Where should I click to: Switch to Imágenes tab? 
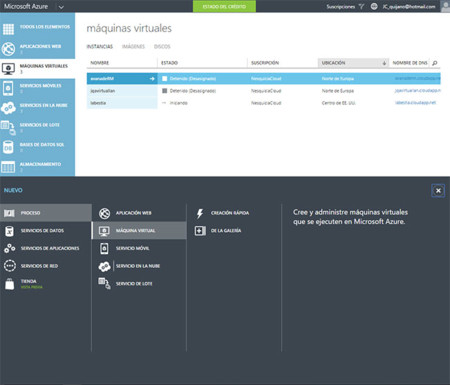tap(133, 47)
